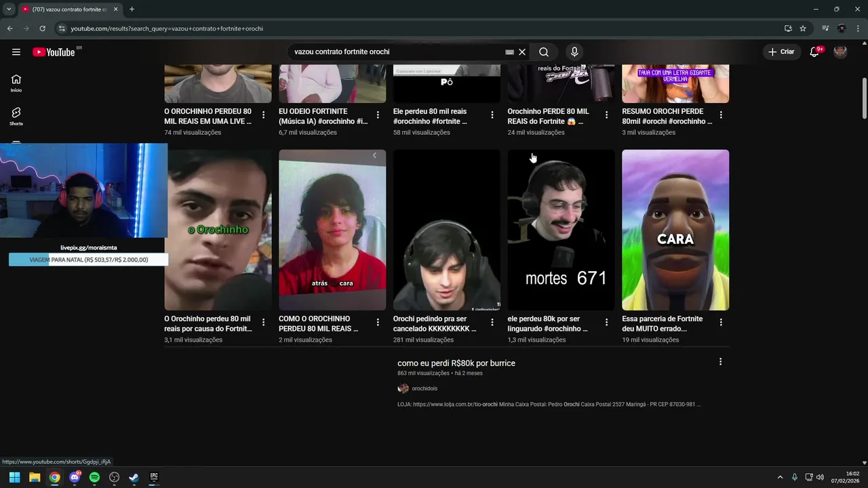
Task: Open Orochi pedindo pra ser cancelado thumbnail
Action: pos(447,230)
